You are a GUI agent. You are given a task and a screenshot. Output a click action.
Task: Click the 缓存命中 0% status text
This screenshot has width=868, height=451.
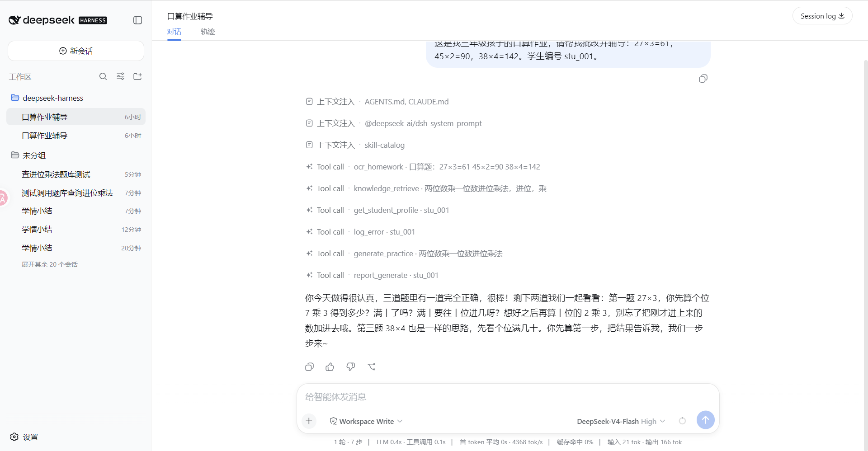point(575,442)
